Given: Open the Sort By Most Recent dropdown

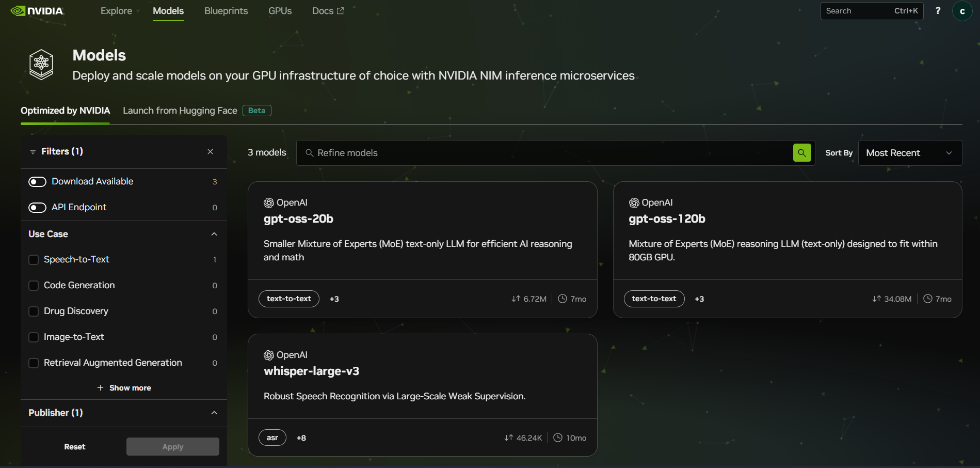Looking at the screenshot, I should [x=910, y=153].
